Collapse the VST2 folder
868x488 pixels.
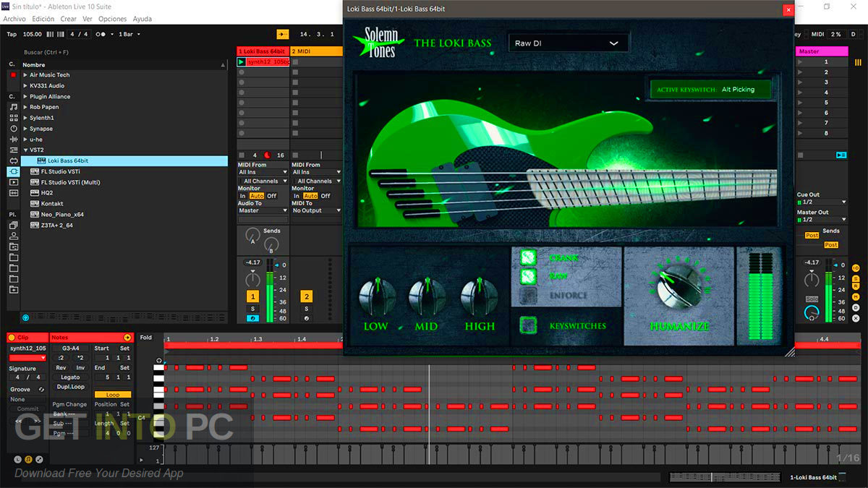[25, 150]
